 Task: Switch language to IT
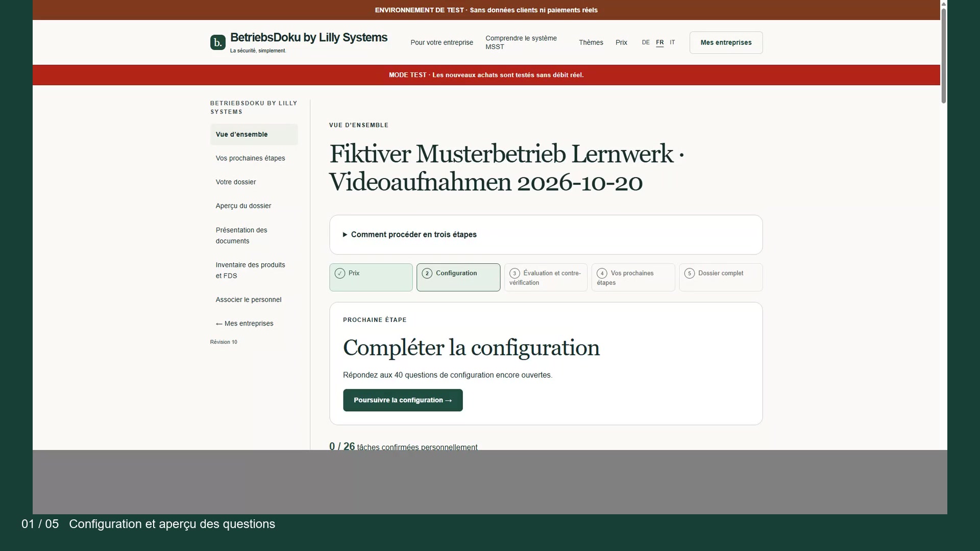coord(672,42)
